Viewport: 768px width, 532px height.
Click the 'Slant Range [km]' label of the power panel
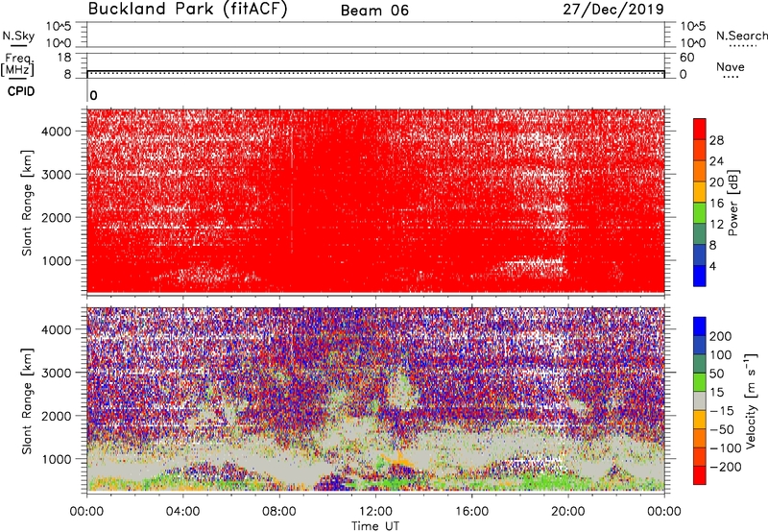coord(27,203)
